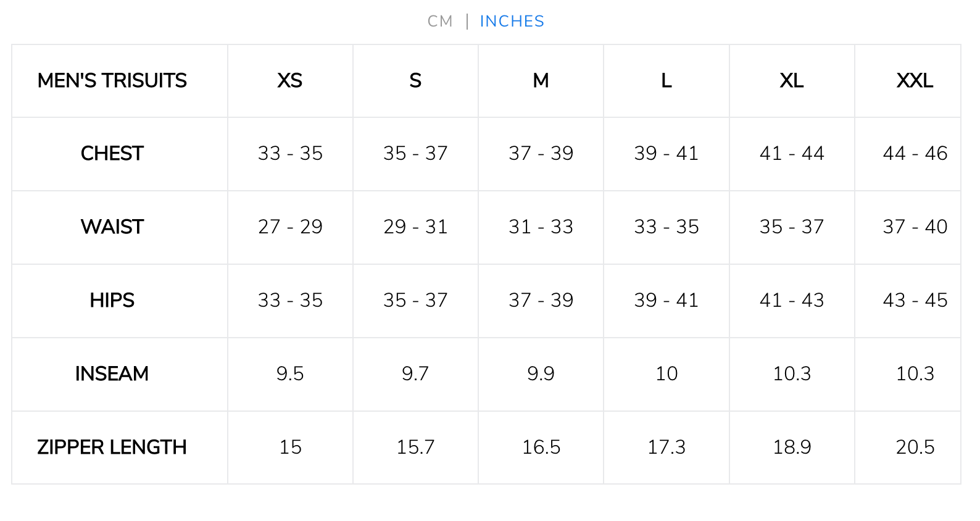Click the WAIST row label
Viewport: 980px width, 521px height.
tap(112, 227)
